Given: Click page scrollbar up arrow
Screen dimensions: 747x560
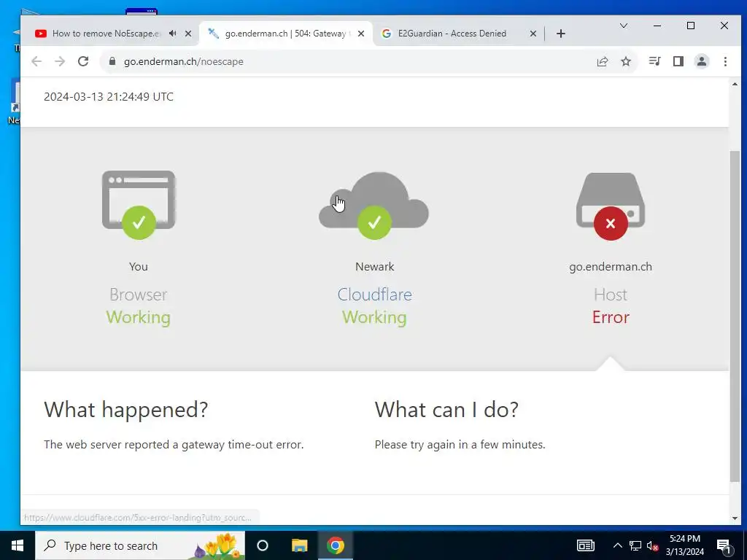Looking at the screenshot, I should tap(735, 84).
